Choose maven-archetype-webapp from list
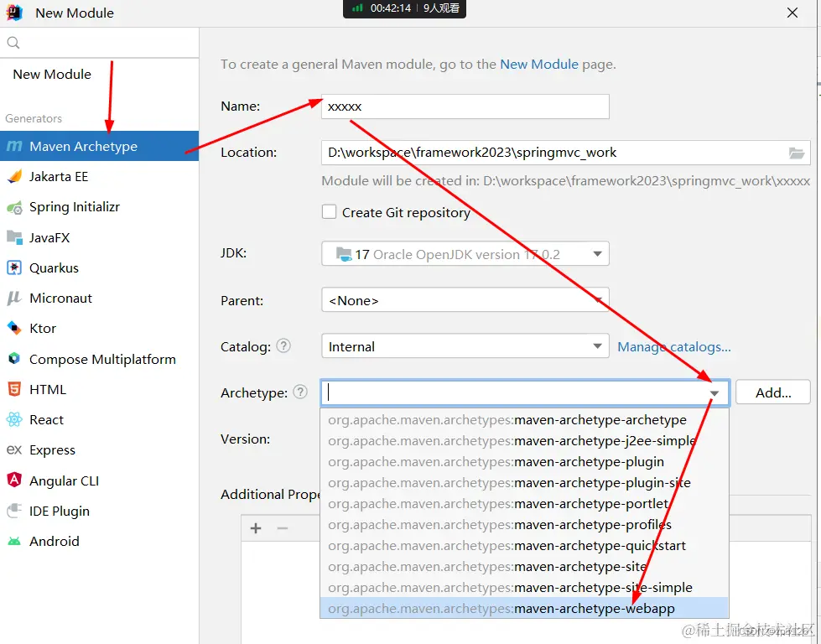This screenshot has width=821, height=644. (x=524, y=608)
